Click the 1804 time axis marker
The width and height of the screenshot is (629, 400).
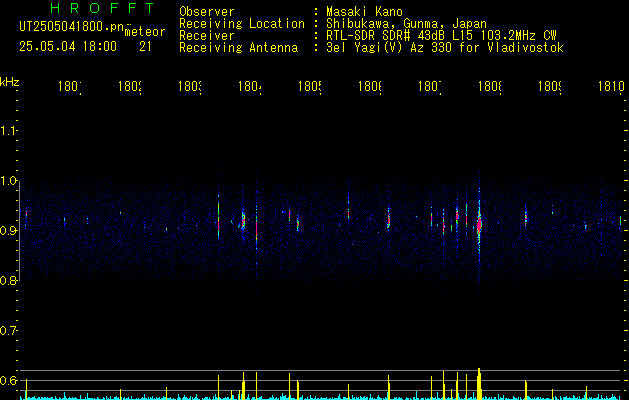click(x=250, y=86)
